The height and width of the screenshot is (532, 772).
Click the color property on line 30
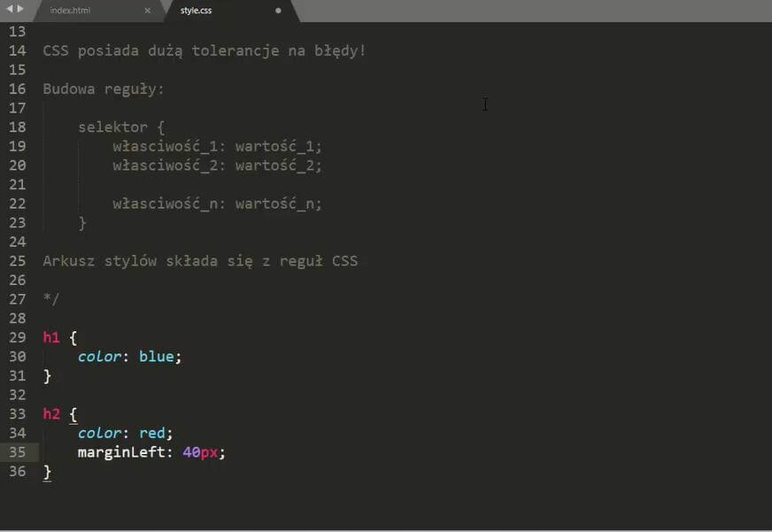pyautogui.click(x=99, y=357)
